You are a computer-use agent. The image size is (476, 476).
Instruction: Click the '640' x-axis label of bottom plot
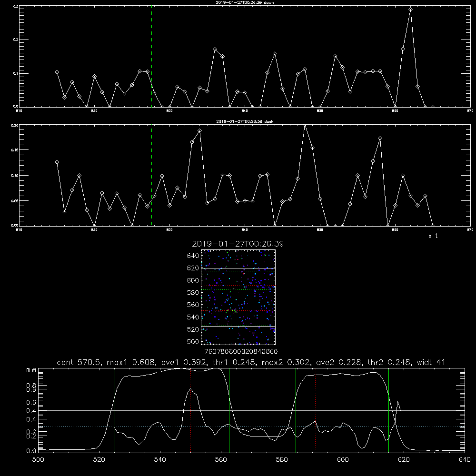click(x=465, y=460)
